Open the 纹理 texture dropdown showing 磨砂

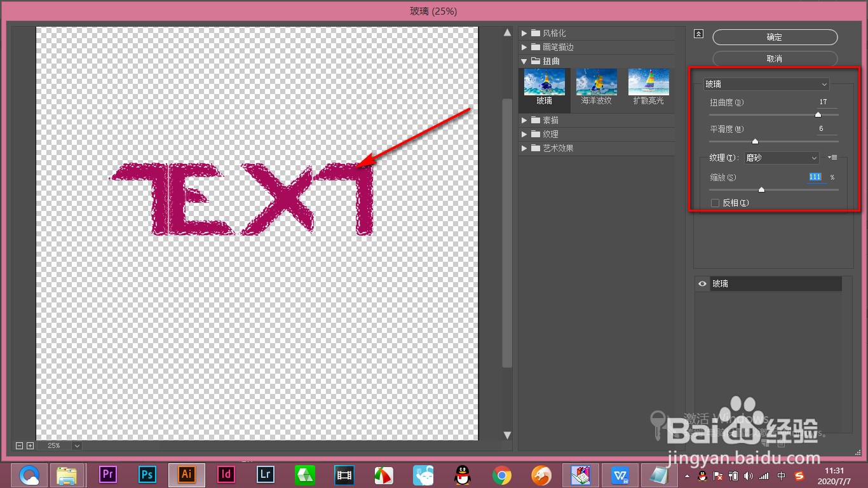[782, 158]
